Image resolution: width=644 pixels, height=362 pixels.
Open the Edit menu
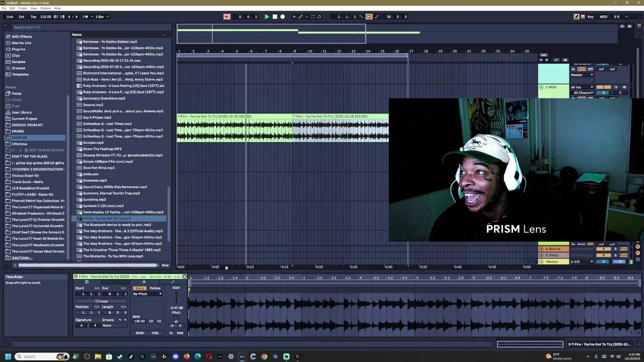click(12, 8)
